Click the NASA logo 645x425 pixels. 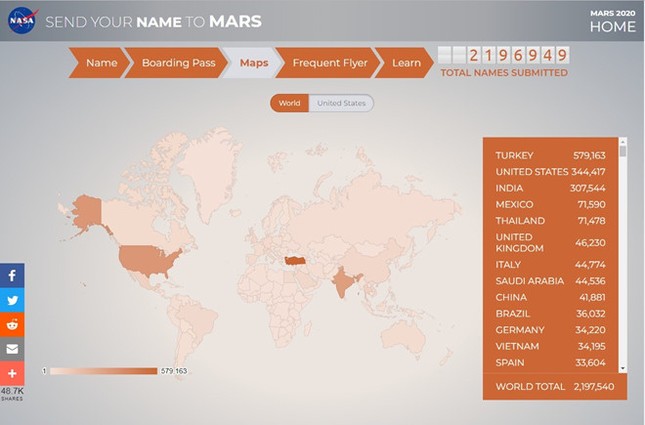pyautogui.click(x=22, y=21)
